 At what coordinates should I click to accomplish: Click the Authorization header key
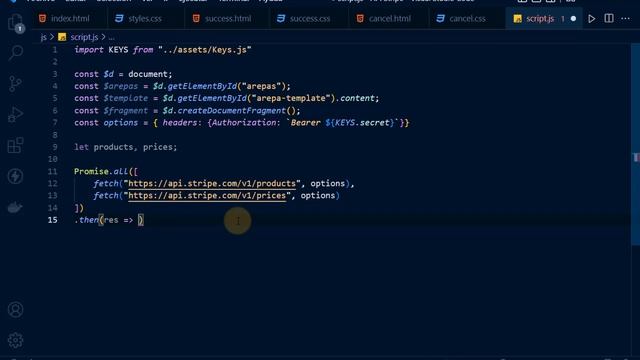(x=244, y=123)
